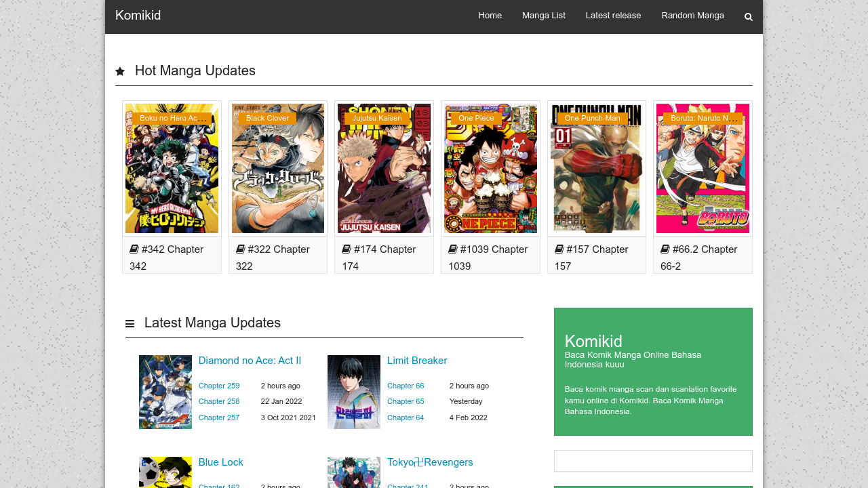The width and height of the screenshot is (868, 488).
Task: Click the Komikid heading in green sidebar panel
Action: [593, 341]
